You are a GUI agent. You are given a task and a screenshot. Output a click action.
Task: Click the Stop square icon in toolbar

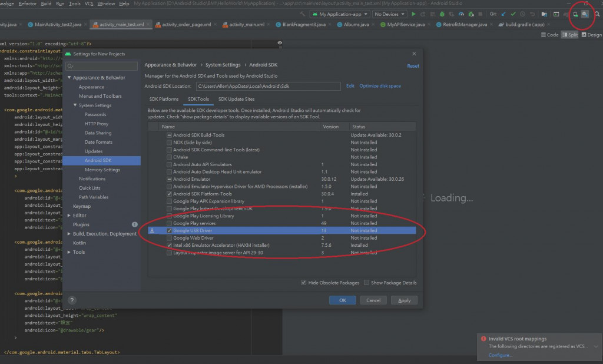pyautogui.click(x=481, y=14)
